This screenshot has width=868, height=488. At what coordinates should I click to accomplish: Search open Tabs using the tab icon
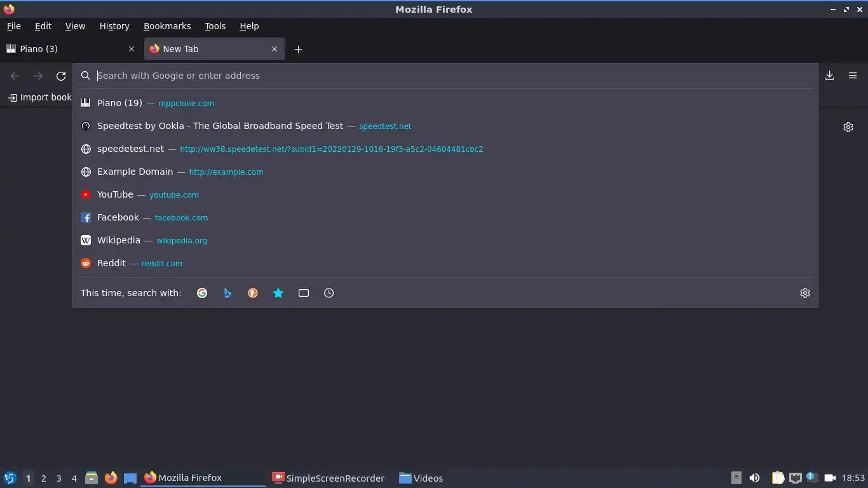click(304, 293)
